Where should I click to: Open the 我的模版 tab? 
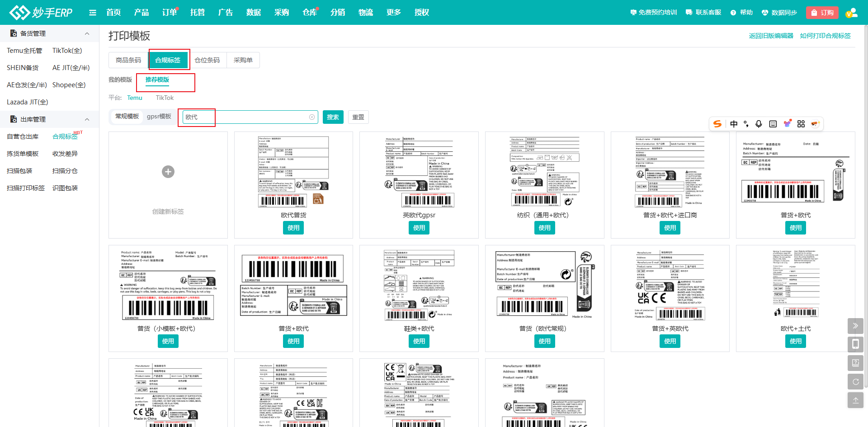pyautogui.click(x=120, y=80)
